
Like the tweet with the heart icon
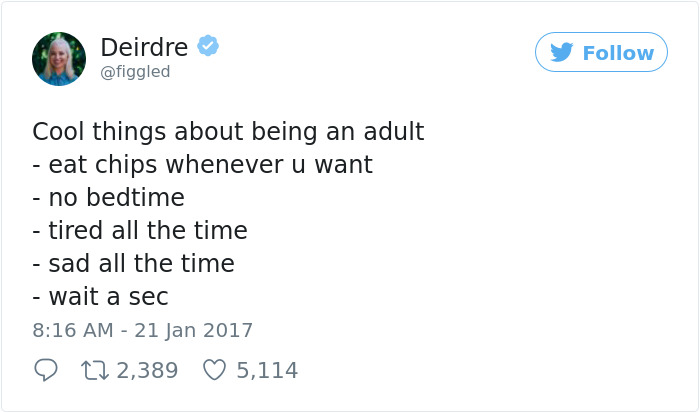point(214,370)
